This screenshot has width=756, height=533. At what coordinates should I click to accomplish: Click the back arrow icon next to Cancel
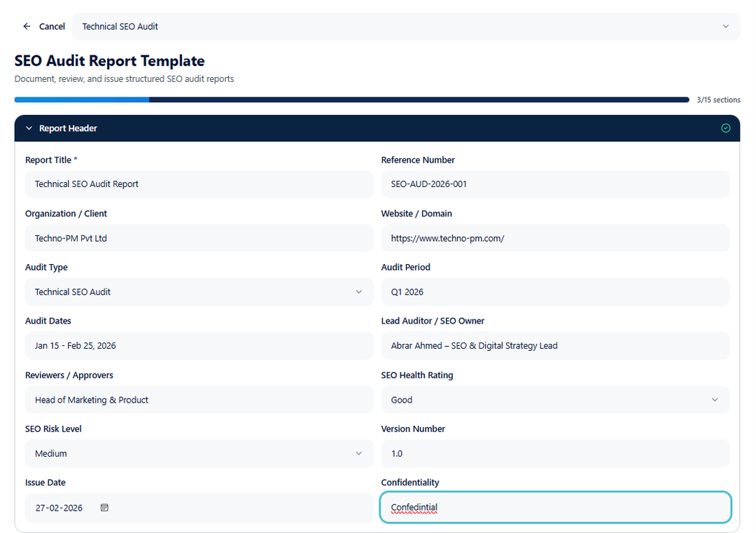27,27
